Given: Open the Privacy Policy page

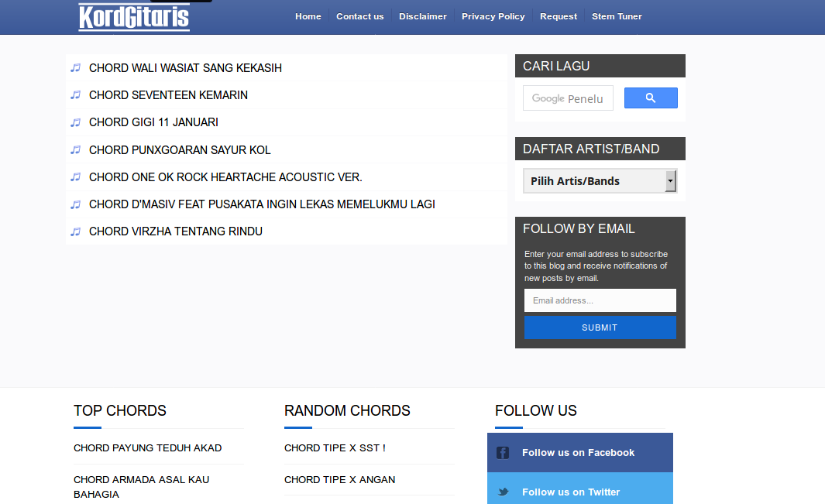Looking at the screenshot, I should pyautogui.click(x=493, y=16).
